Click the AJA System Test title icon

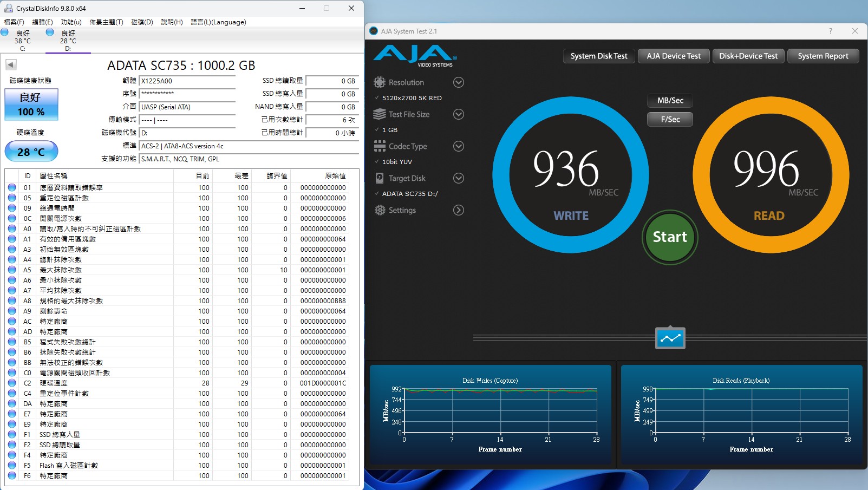(374, 31)
